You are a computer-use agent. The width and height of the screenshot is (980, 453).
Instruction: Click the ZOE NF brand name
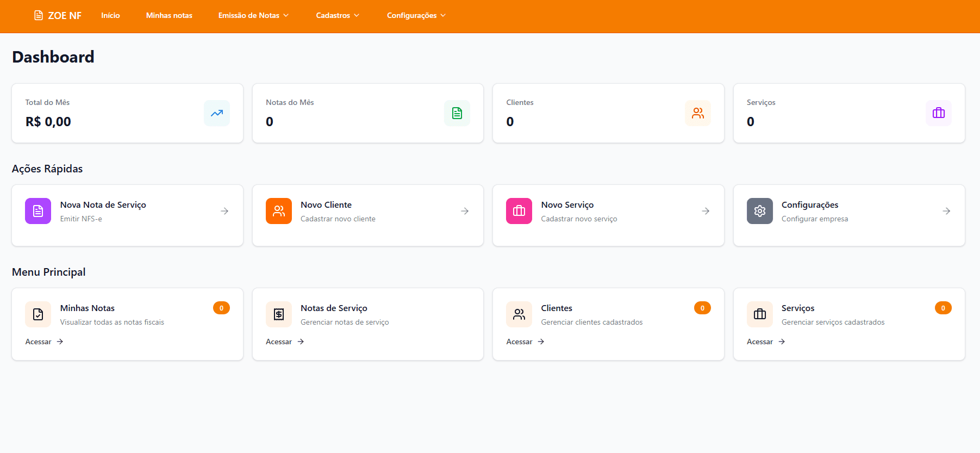(65, 16)
